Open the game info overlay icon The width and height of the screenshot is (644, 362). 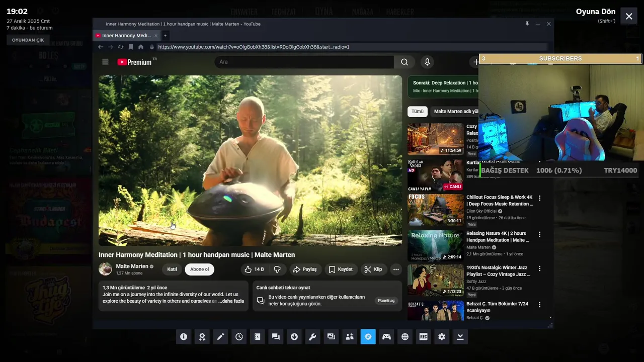184,337
